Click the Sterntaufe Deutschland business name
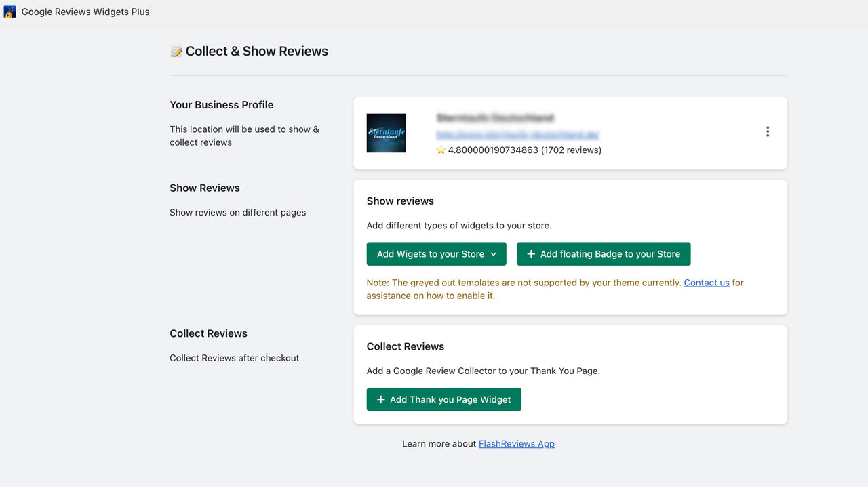This screenshot has height=488, width=868. click(494, 117)
